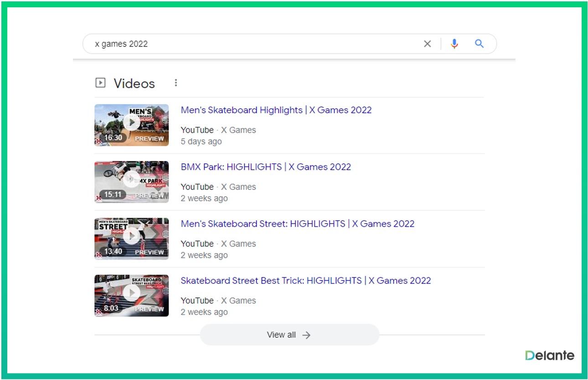Click the arrow in View all button
588x380 pixels.
click(x=306, y=335)
